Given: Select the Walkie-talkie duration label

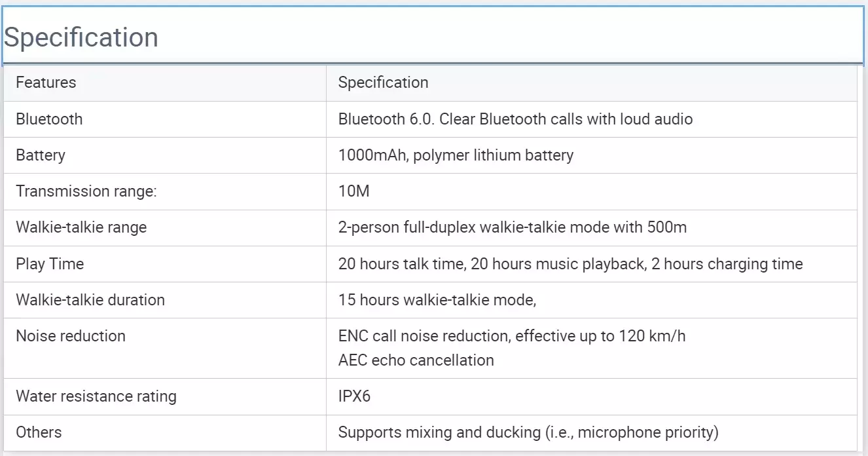Looking at the screenshot, I should (90, 300).
